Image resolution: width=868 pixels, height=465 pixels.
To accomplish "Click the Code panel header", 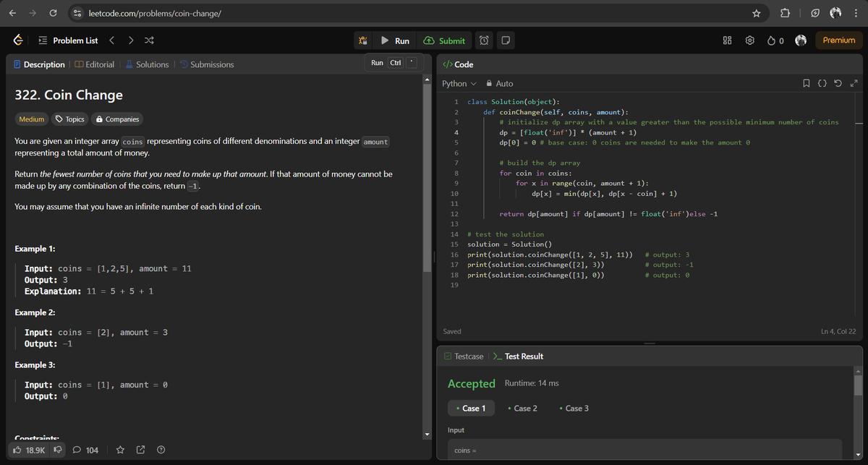I will pyautogui.click(x=458, y=64).
